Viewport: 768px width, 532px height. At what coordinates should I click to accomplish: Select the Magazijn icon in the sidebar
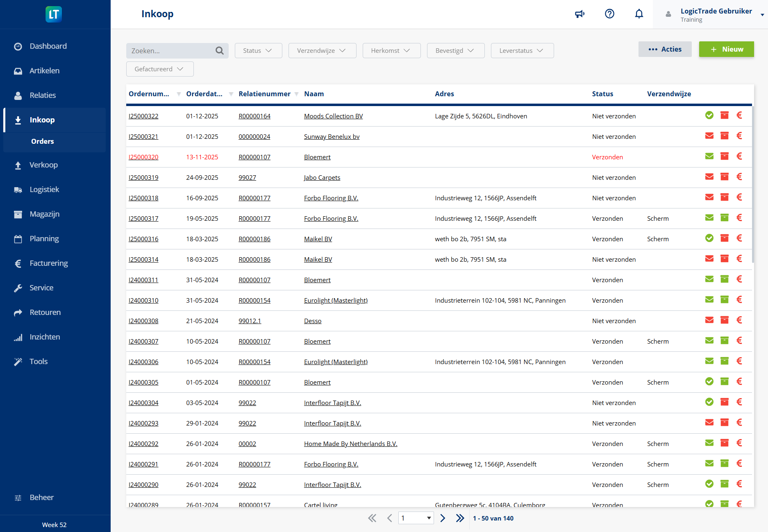point(18,214)
